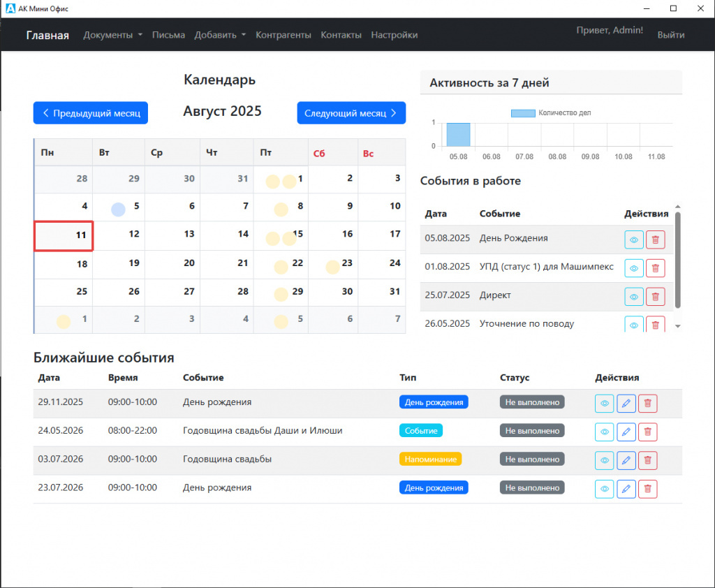Expand the Документы dropdown menu
The width and height of the screenshot is (715, 588).
coord(112,35)
